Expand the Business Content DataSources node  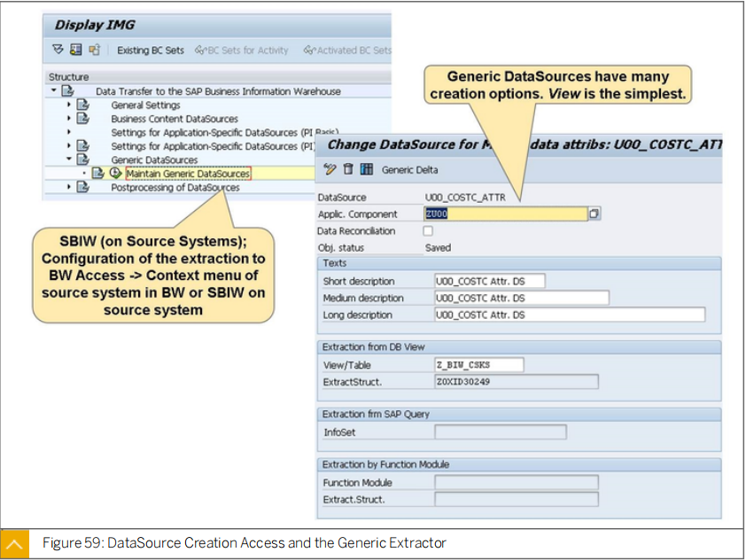pyautogui.click(x=69, y=118)
